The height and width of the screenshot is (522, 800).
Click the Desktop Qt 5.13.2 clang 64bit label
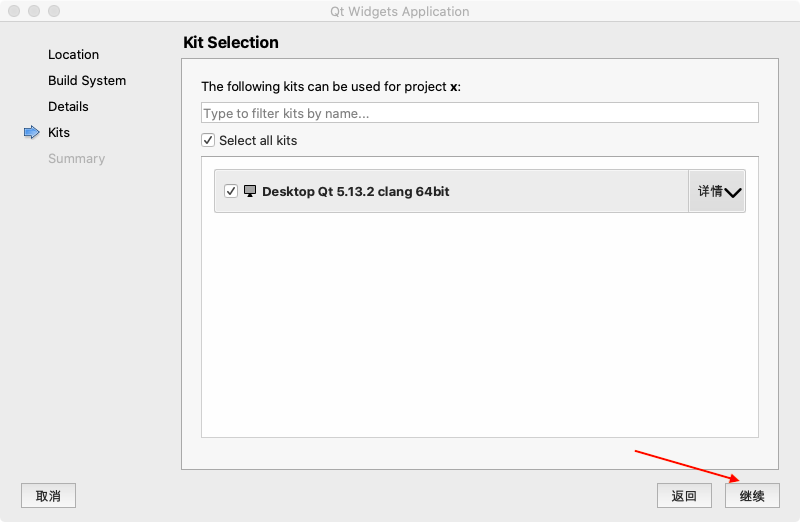click(355, 191)
